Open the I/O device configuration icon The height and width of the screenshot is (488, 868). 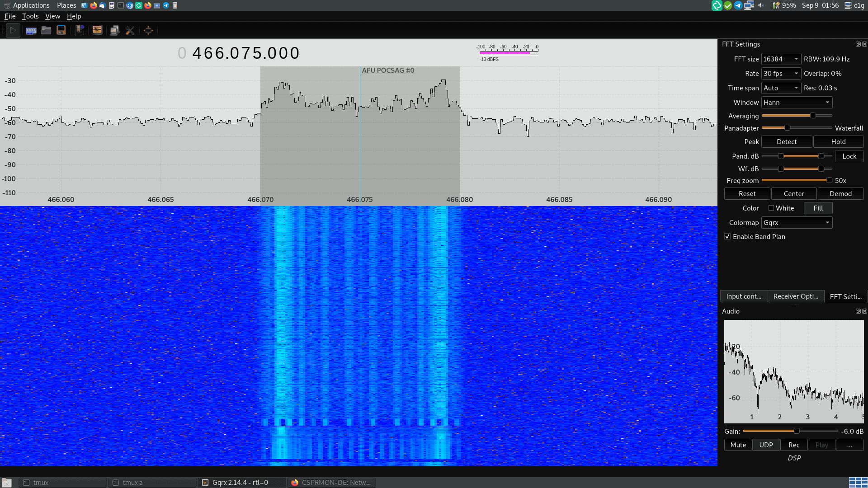31,30
